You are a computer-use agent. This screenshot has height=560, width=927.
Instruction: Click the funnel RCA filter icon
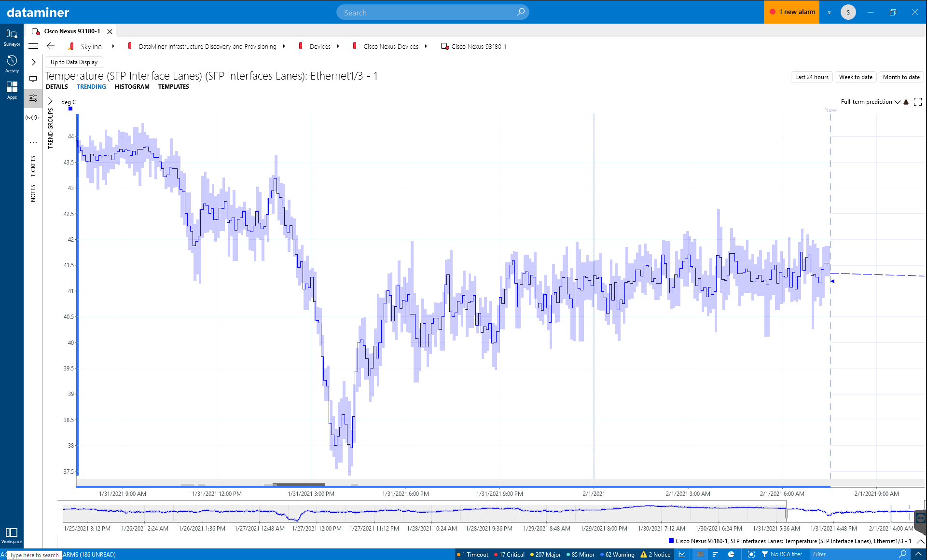pyautogui.click(x=765, y=554)
